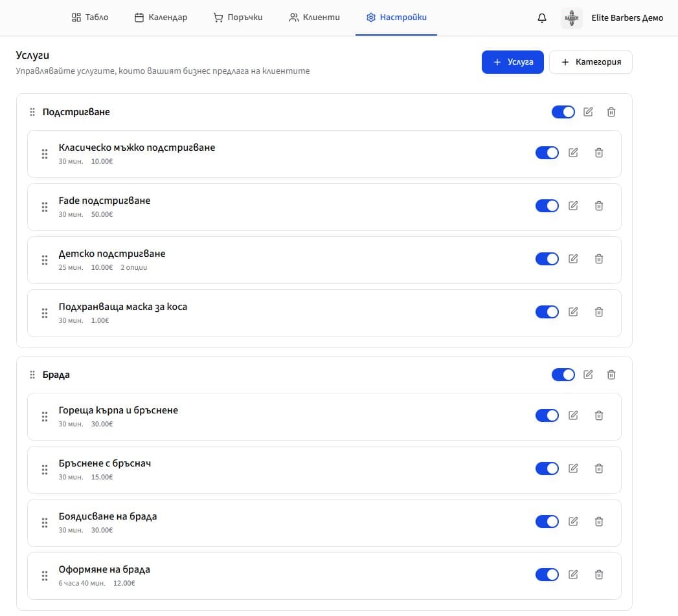Click the trash icon for Брада category
Image resolution: width=678 pixels, height=616 pixels.
pyautogui.click(x=611, y=374)
